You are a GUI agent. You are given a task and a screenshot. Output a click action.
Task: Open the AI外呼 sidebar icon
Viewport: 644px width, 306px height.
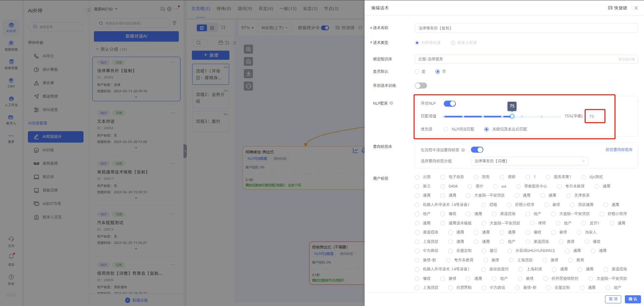click(11, 27)
